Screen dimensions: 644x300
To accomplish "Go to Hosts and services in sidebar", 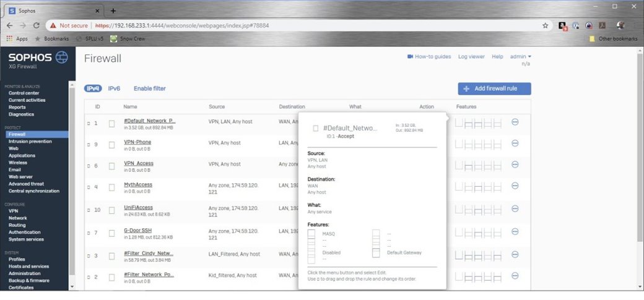I will (28, 267).
